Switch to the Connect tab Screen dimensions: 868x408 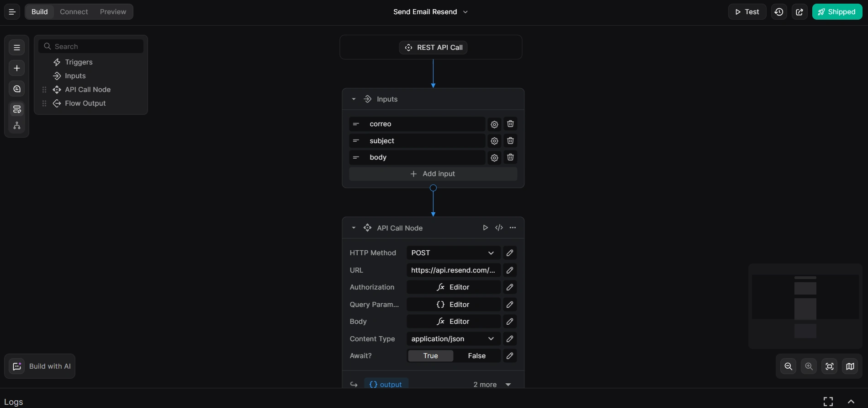(x=74, y=12)
